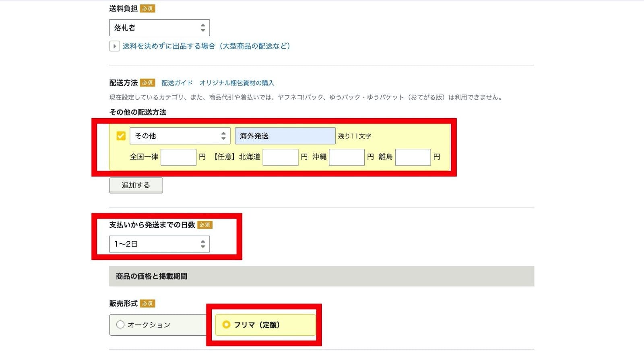This screenshot has width=644, height=353.
Task: Open the オリジナル梱包資材の購入 link
Action: [237, 83]
